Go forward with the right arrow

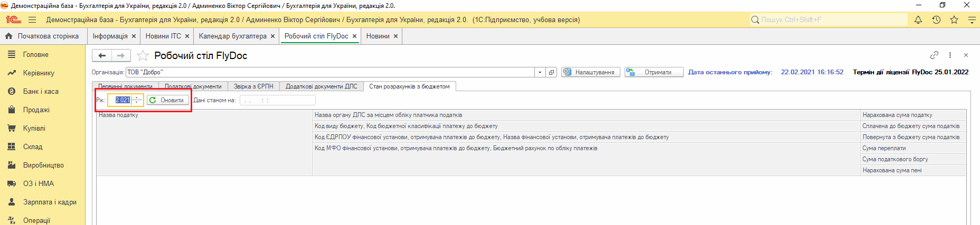pyautogui.click(x=121, y=55)
